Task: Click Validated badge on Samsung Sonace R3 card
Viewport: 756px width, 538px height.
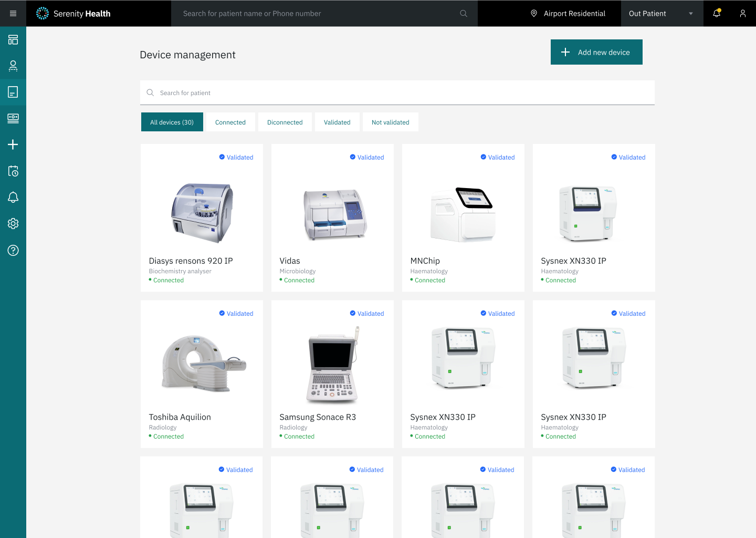Action: point(367,313)
